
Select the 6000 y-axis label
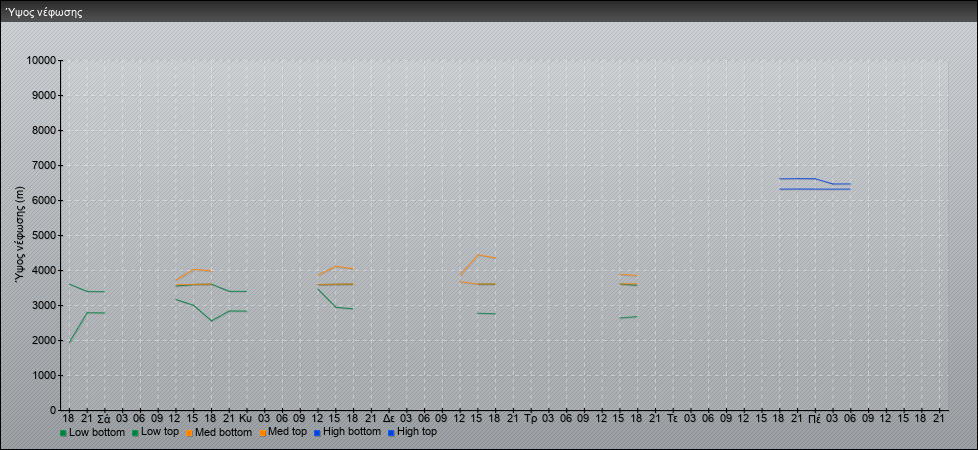coord(44,200)
